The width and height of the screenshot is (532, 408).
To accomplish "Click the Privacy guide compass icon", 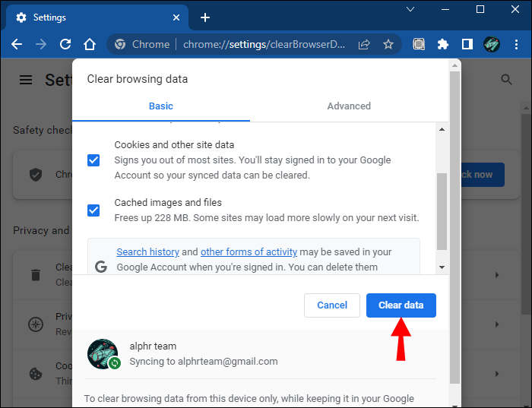I will pyautogui.click(x=36, y=324).
